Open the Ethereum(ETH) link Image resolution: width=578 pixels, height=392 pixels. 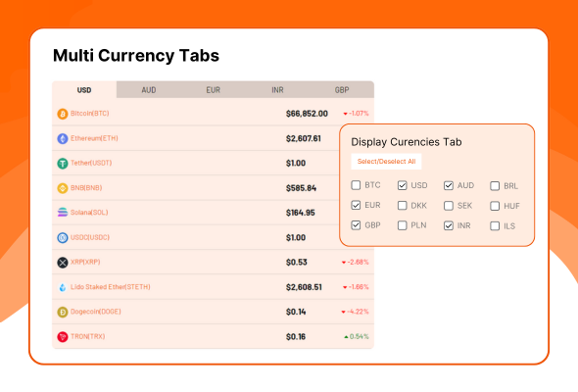(x=94, y=138)
